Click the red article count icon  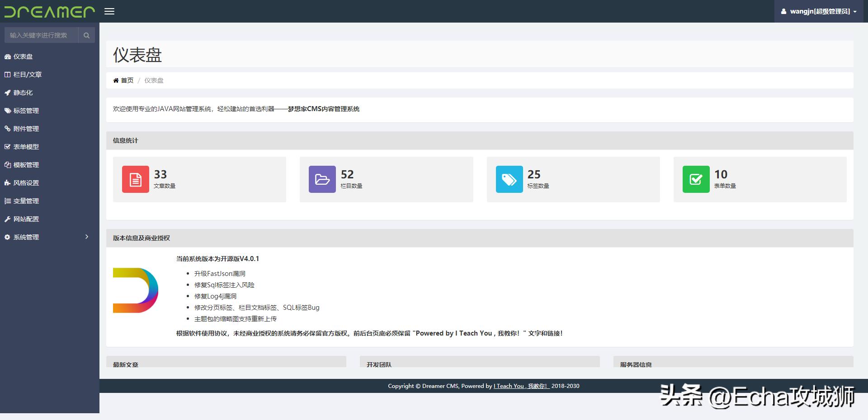pos(135,179)
